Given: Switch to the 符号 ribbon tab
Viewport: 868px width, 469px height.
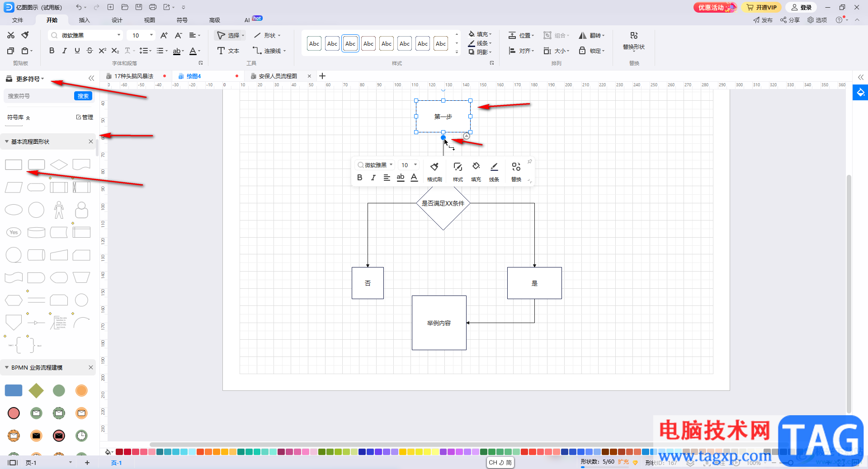Looking at the screenshot, I should (x=182, y=20).
